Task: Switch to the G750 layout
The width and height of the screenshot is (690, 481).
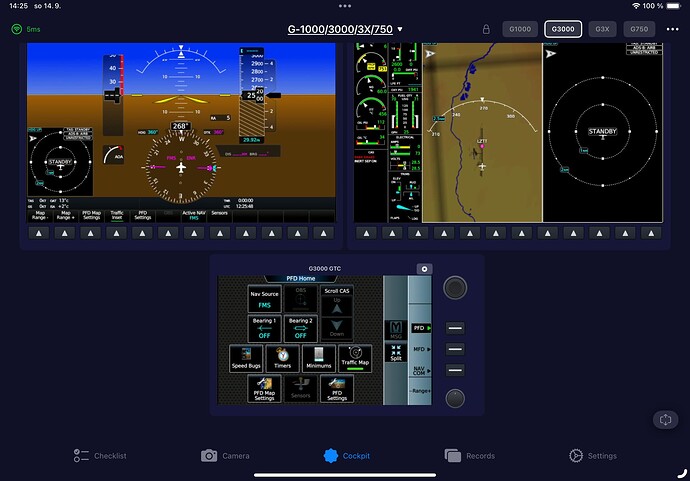Action: (x=639, y=29)
